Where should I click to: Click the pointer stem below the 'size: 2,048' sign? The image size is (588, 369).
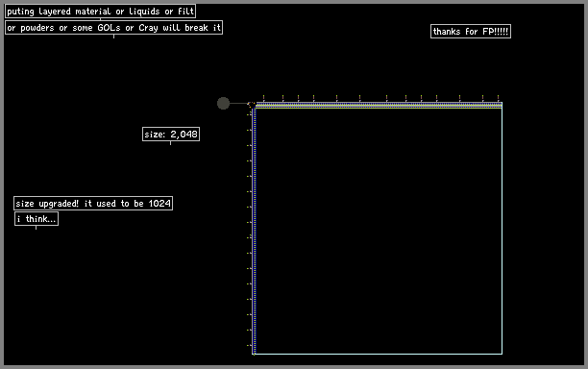(171, 143)
